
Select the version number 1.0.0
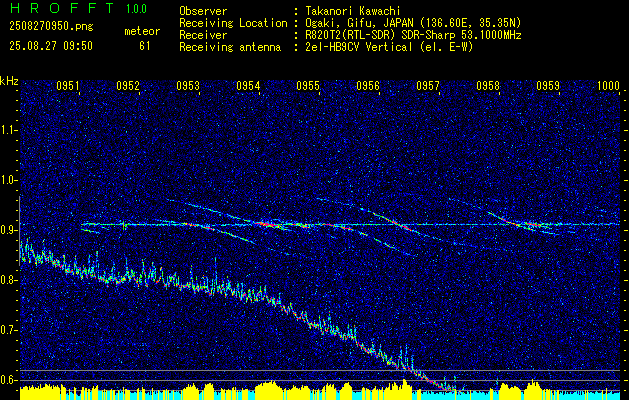pyautogui.click(x=136, y=8)
